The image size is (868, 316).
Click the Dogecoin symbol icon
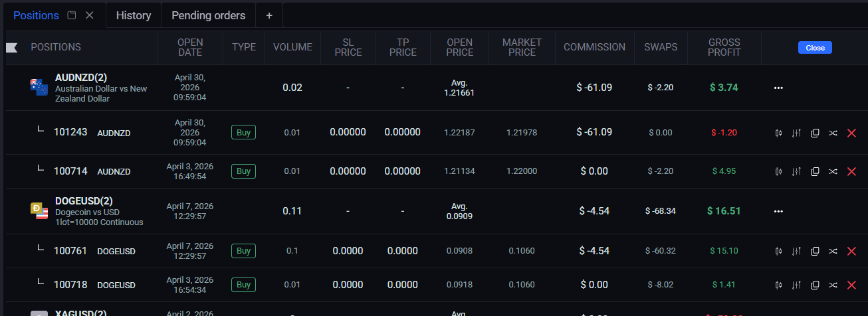(39, 210)
